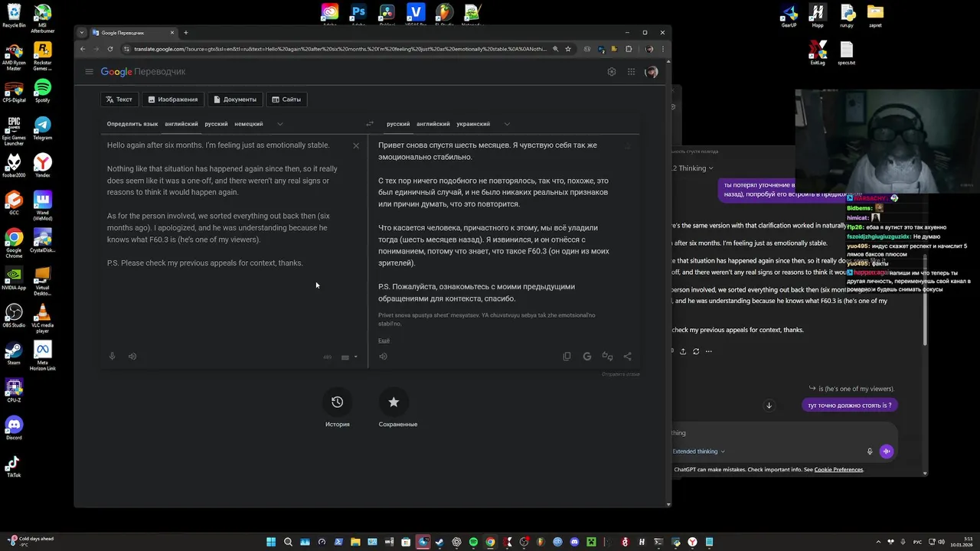This screenshot has height=551, width=980.
Task: Open OBS Studio desktop shortcut
Action: point(14,315)
